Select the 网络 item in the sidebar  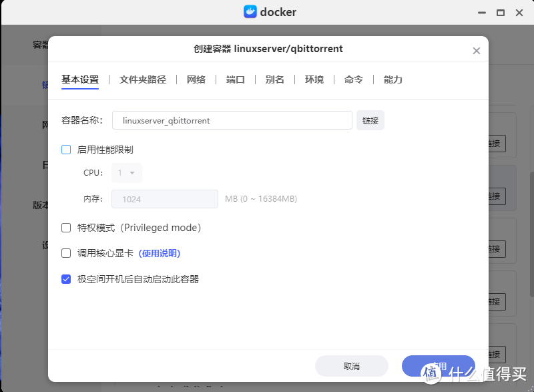click(47, 125)
